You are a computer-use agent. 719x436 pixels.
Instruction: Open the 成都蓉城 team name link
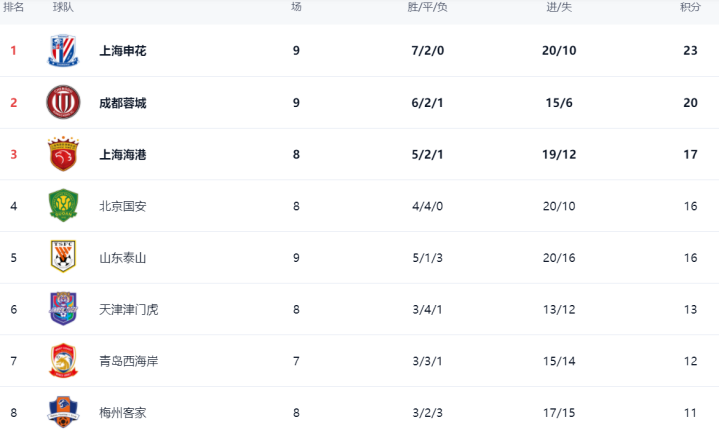(123, 103)
